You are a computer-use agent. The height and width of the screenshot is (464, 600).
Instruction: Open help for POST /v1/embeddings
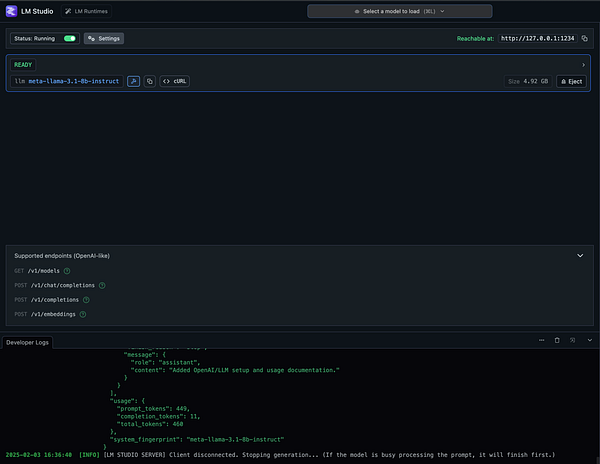(x=83, y=314)
